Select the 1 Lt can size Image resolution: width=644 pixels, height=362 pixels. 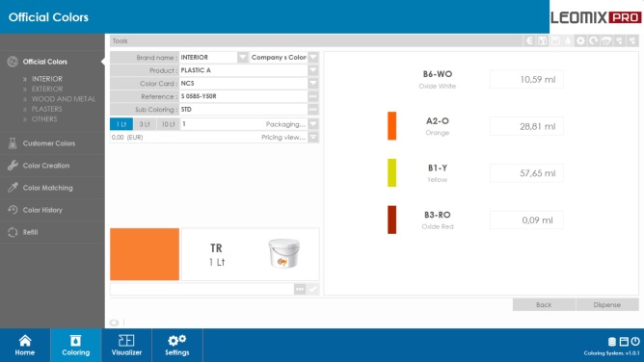tap(121, 124)
